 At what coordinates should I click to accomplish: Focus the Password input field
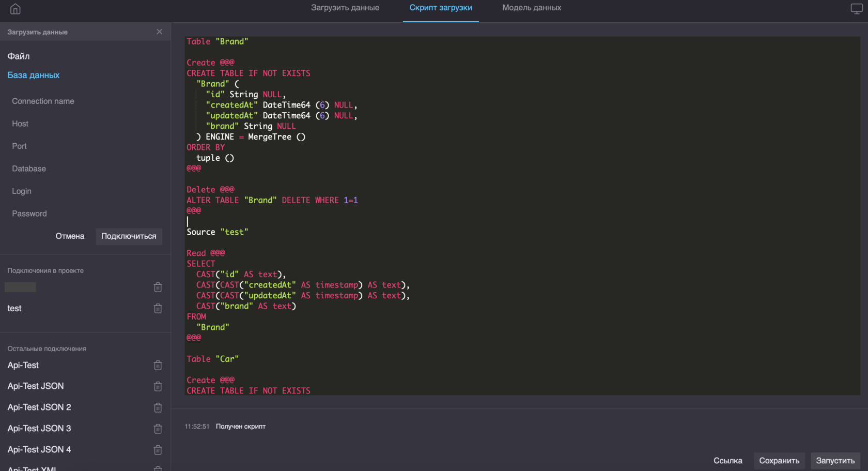(85, 214)
